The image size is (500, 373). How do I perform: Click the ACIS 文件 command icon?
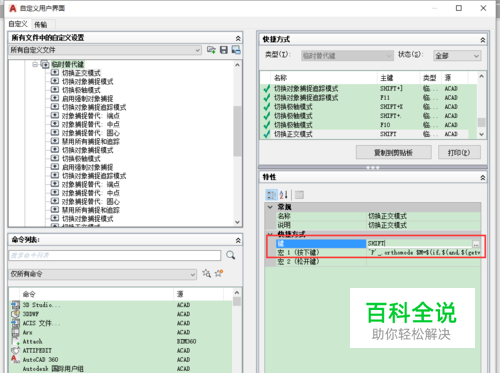(15, 323)
